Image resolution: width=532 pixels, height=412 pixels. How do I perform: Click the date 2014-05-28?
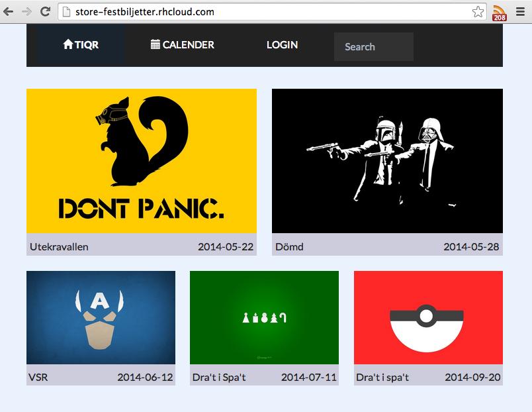(x=471, y=246)
